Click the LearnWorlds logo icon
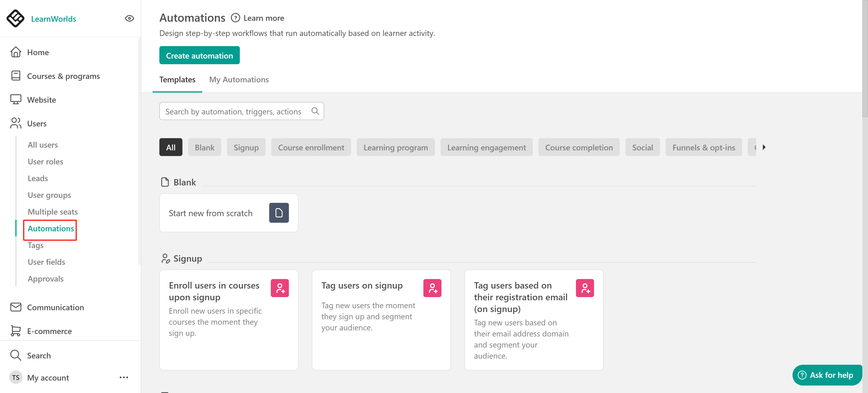Screen dimensions: 868x393 click(16, 19)
